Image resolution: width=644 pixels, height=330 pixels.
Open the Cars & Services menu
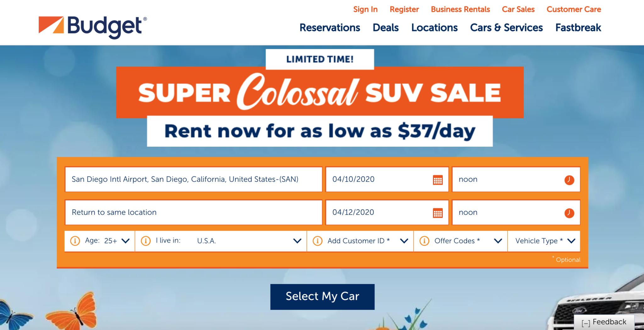(506, 28)
